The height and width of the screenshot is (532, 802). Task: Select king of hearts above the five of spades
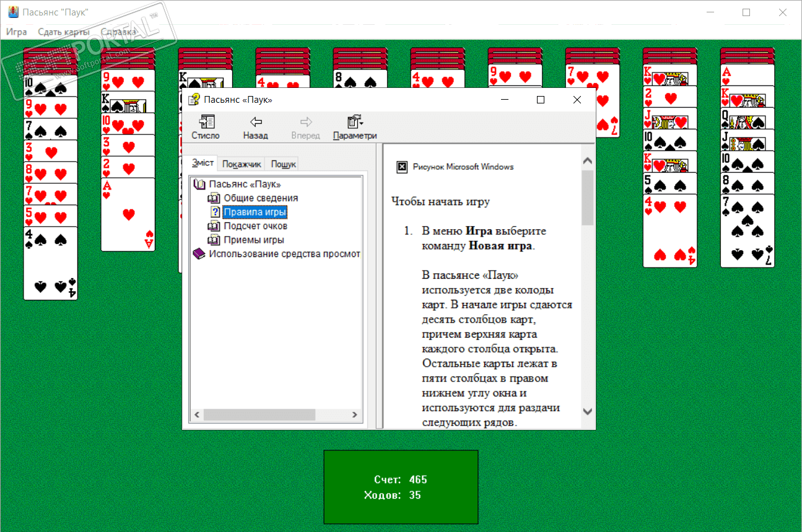coord(670,162)
